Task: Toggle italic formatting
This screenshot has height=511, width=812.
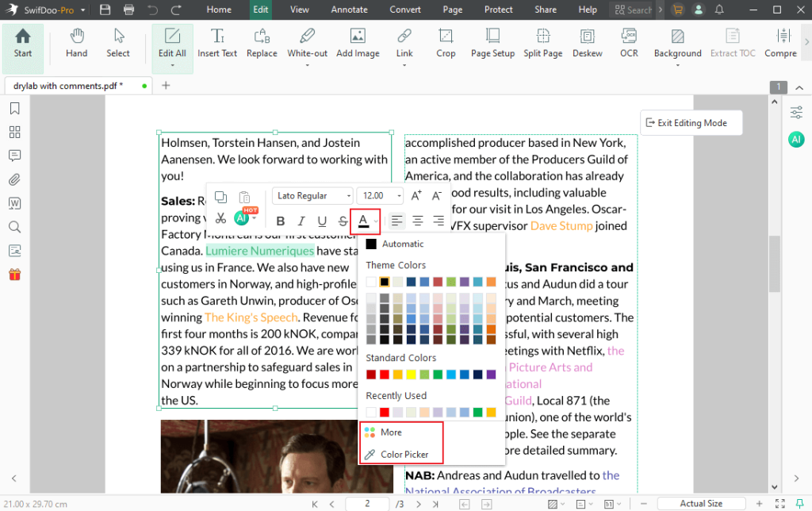Action: (300, 221)
